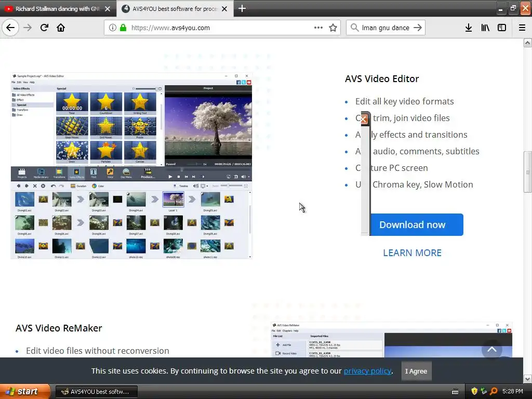Click the vertical scrollbar thumb
The width and height of the screenshot is (532, 399).
pos(528,171)
